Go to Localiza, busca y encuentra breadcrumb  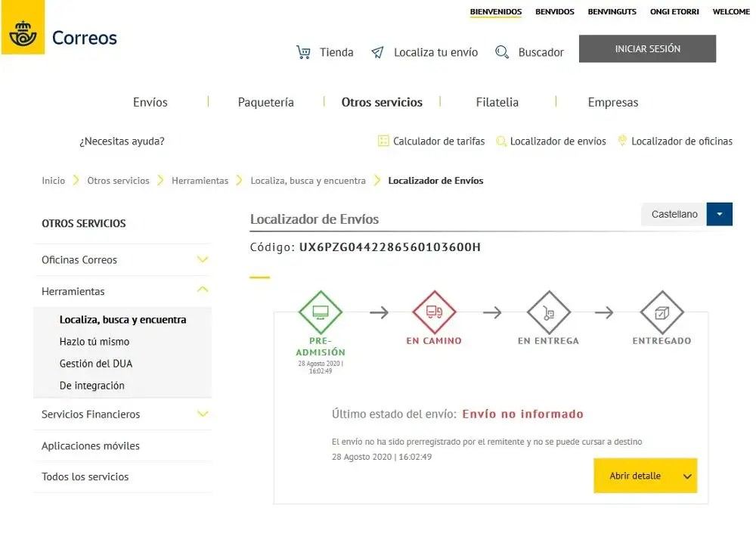pyautogui.click(x=308, y=181)
